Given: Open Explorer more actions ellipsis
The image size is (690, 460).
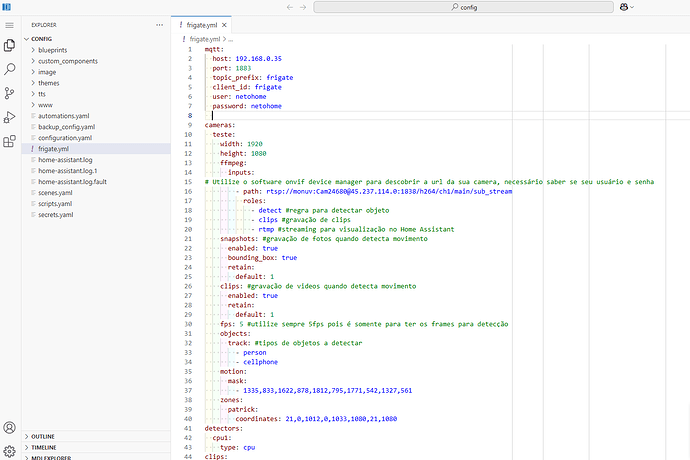Looking at the screenshot, I should [159, 25].
